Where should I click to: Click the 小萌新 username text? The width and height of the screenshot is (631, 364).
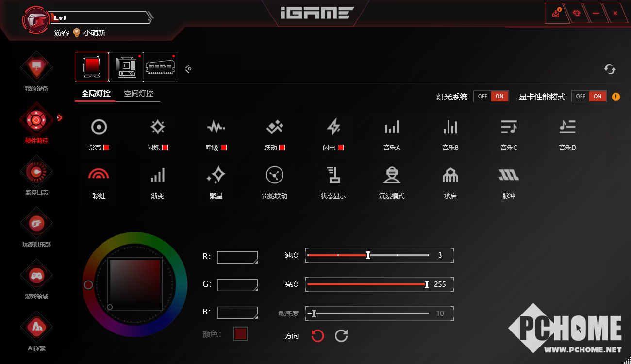click(94, 33)
